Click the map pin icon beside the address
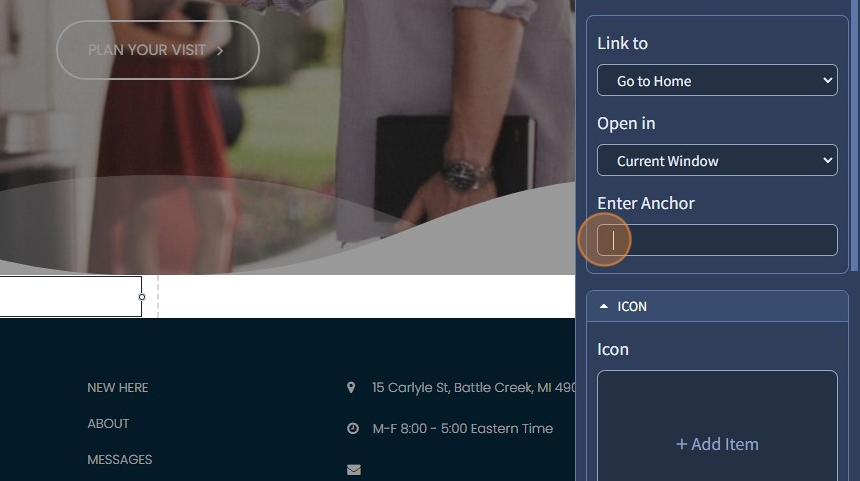This screenshot has width=860, height=481. [351, 388]
